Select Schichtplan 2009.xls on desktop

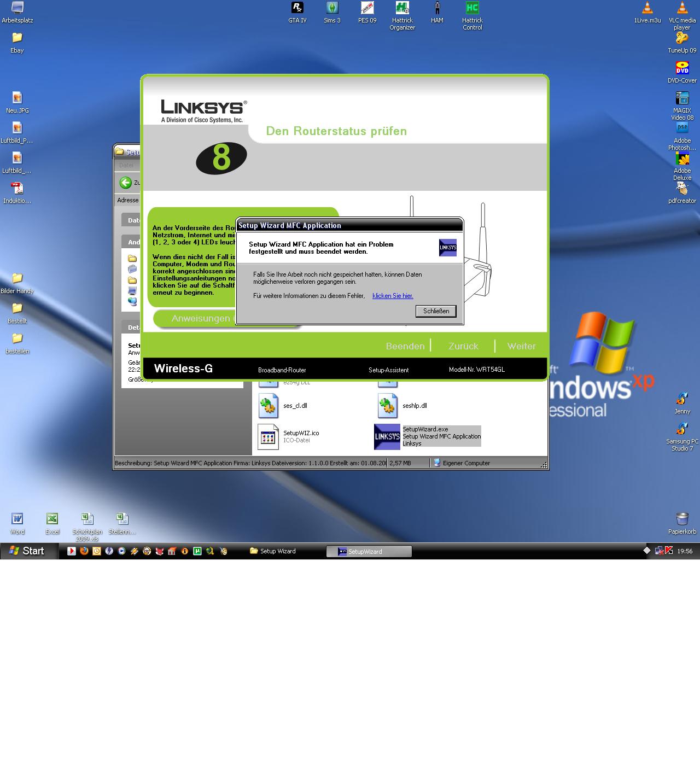point(87,527)
